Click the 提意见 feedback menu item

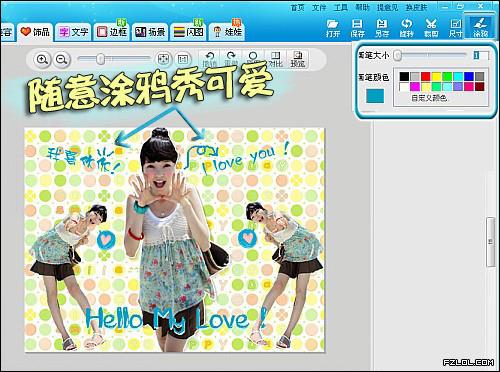tap(387, 7)
